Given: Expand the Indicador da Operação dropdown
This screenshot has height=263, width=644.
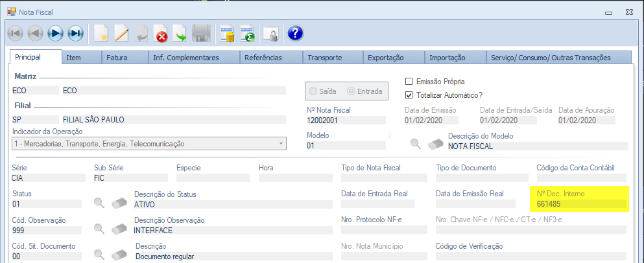Looking at the screenshot, I should pyautogui.click(x=281, y=144).
